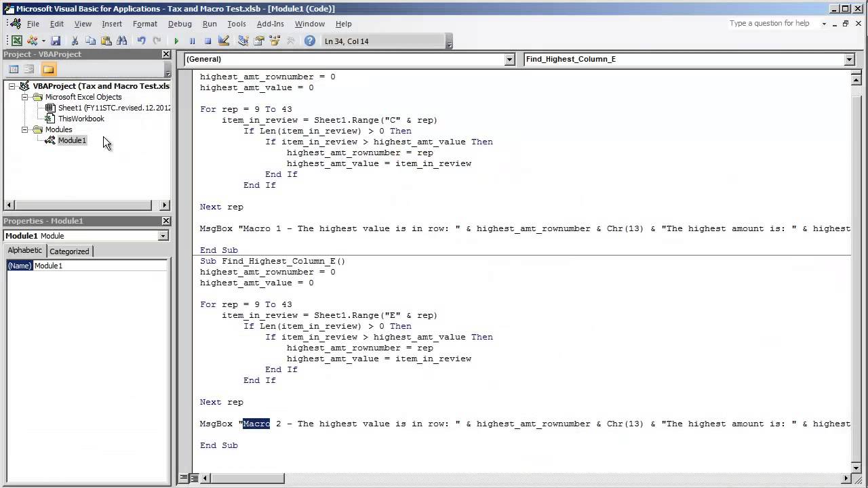Close the Project - VBAProject pane

[x=166, y=54]
